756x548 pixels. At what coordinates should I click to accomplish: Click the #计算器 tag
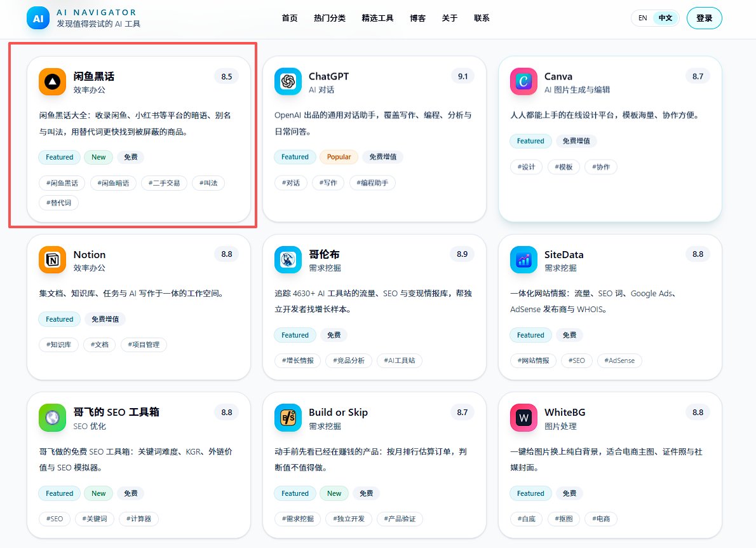point(139,519)
